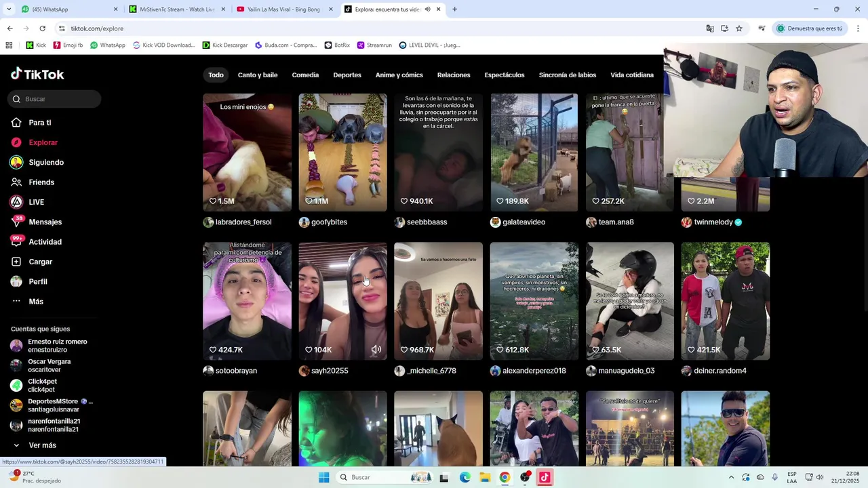Screen dimensions: 868x488
Task: Click the Cargar upload plus icon
Action: [16, 262]
